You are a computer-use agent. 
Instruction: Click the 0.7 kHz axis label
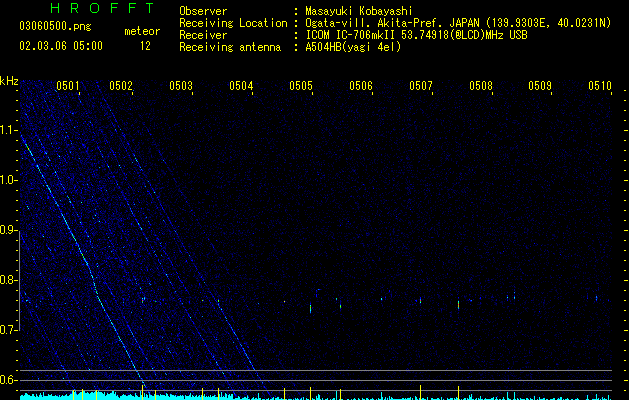pos(8,330)
